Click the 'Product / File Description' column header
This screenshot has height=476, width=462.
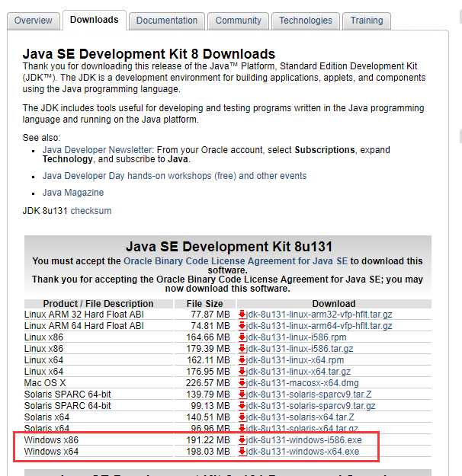(98, 304)
